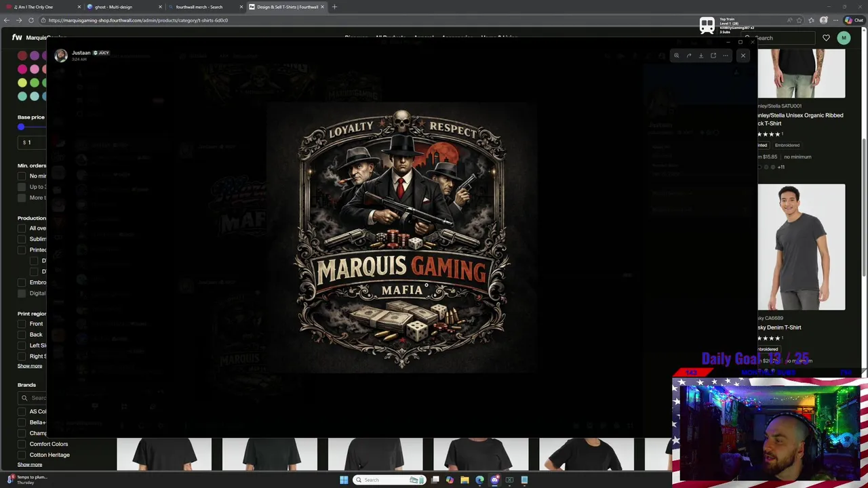The image size is (868, 488).
Task: Check the AS Colour brand box
Action: click(22, 411)
